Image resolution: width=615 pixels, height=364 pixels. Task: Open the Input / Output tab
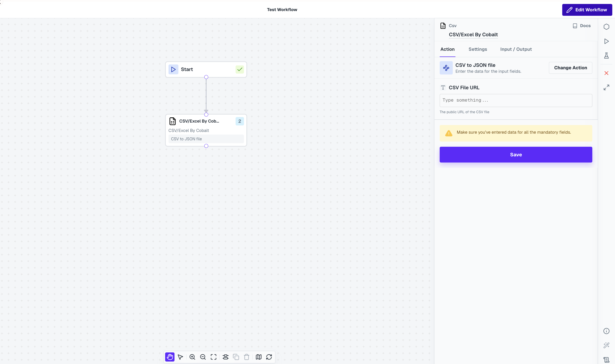pos(516,49)
